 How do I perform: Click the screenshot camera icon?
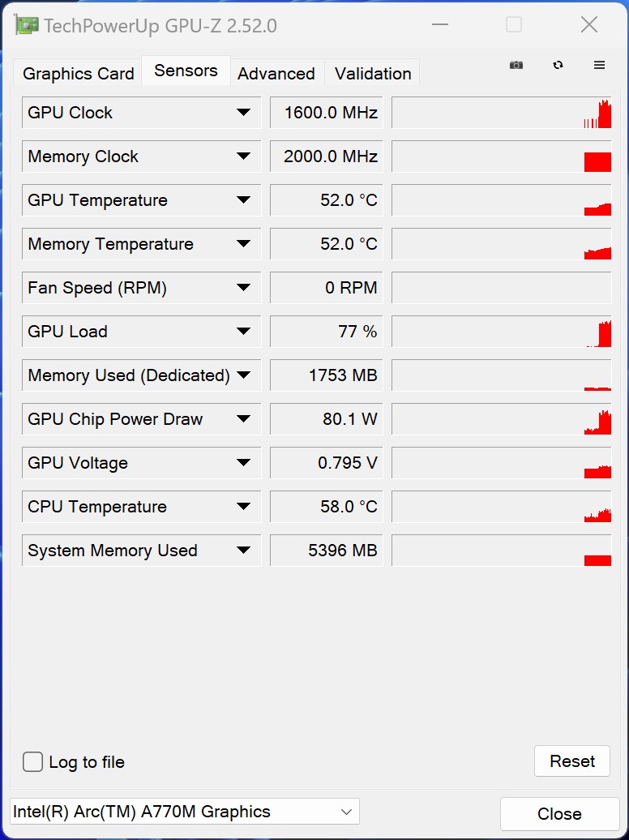point(516,66)
